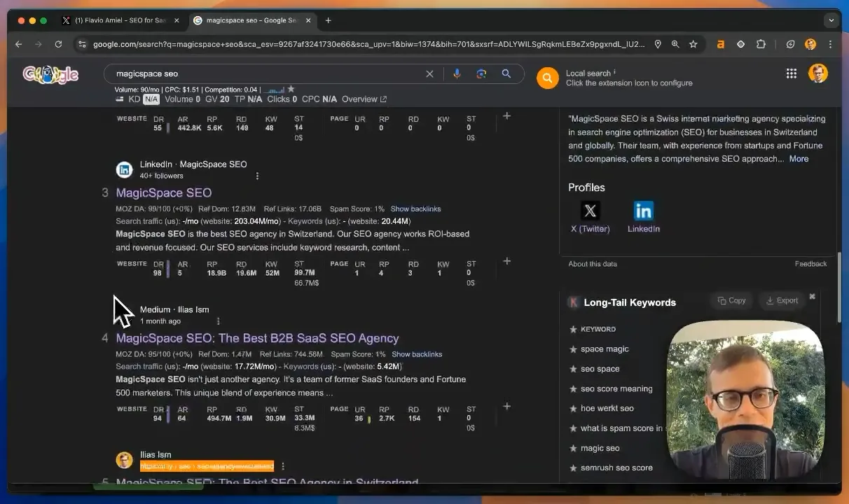The image size is (849, 504).
Task: Select the magicspace seo Google Search tab
Action: tap(252, 20)
